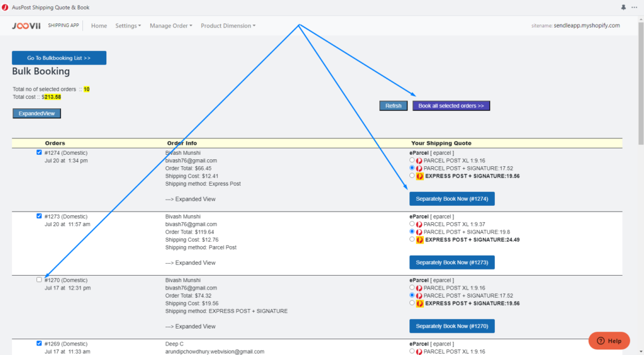Click email bivash76@gmail.com under order #1274
This screenshot has height=355, width=644.
(191, 161)
